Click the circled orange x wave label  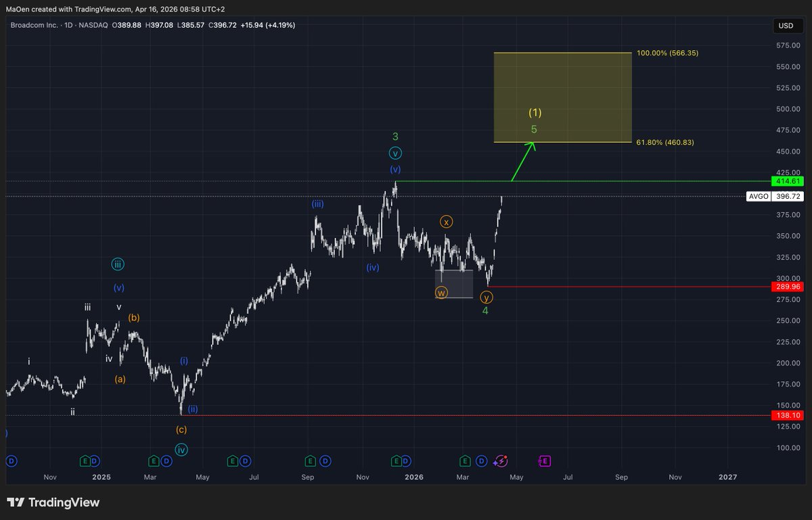click(x=446, y=221)
